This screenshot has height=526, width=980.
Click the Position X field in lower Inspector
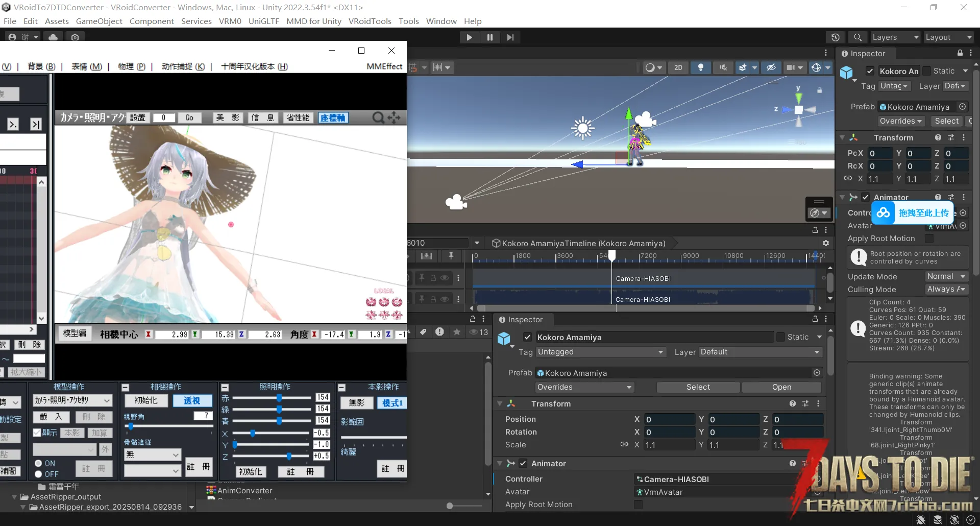pos(669,419)
